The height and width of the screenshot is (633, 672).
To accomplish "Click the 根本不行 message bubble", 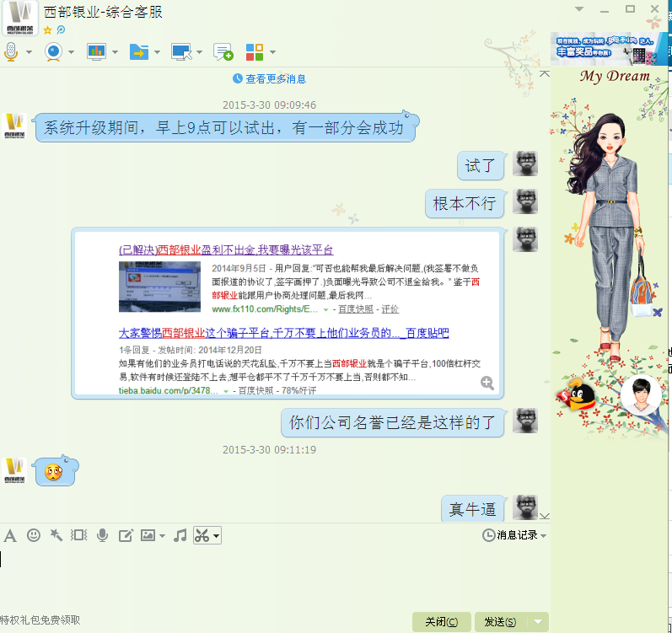I will 465,203.
